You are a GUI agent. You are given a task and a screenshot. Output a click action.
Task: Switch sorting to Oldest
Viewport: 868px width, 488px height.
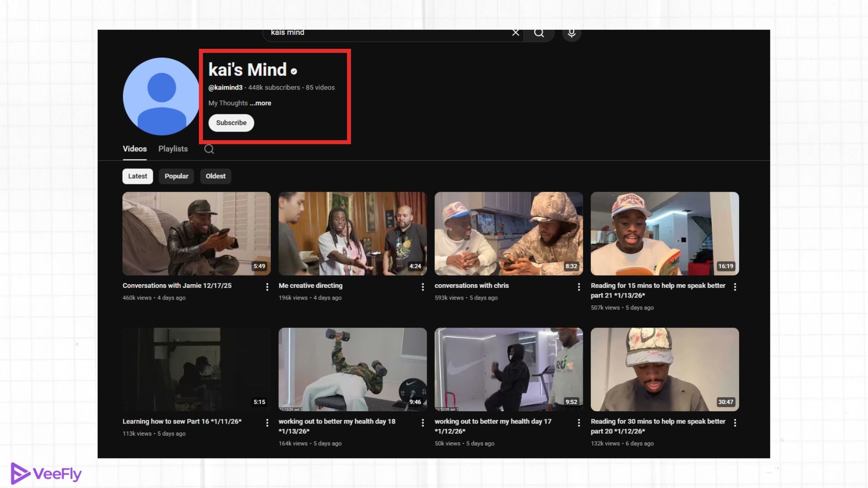pyautogui.click(x=215, y=176)
